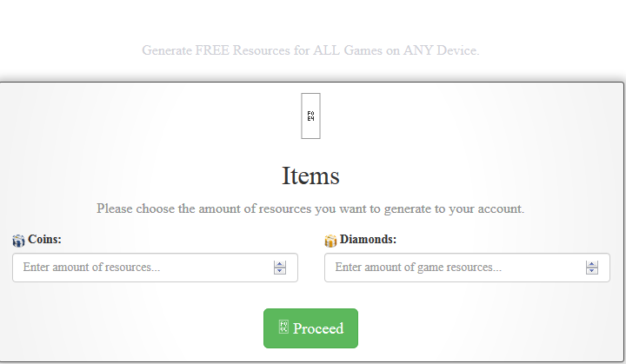The width and height of the screenshot is (626, 364).
Task: Focus the Diamonds amount input field
Action: tap(452, 268)
